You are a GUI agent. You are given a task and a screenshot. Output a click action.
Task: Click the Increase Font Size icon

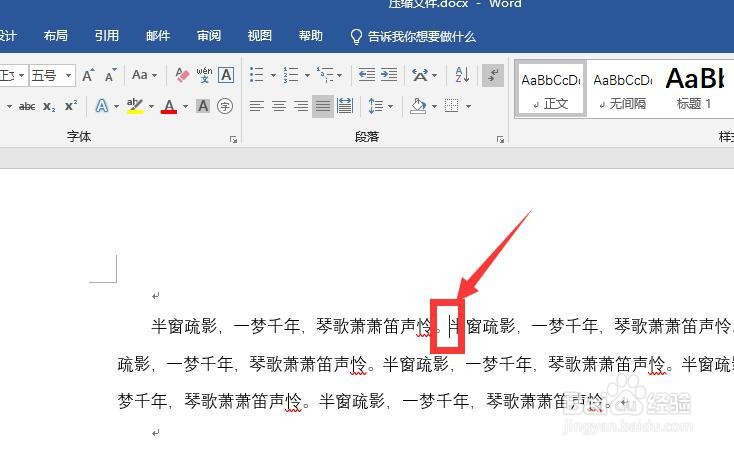point(88,75)
